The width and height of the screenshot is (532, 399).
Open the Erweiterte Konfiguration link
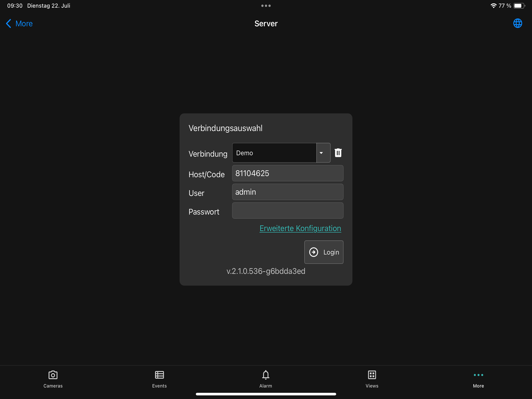(x=300, y=228)
